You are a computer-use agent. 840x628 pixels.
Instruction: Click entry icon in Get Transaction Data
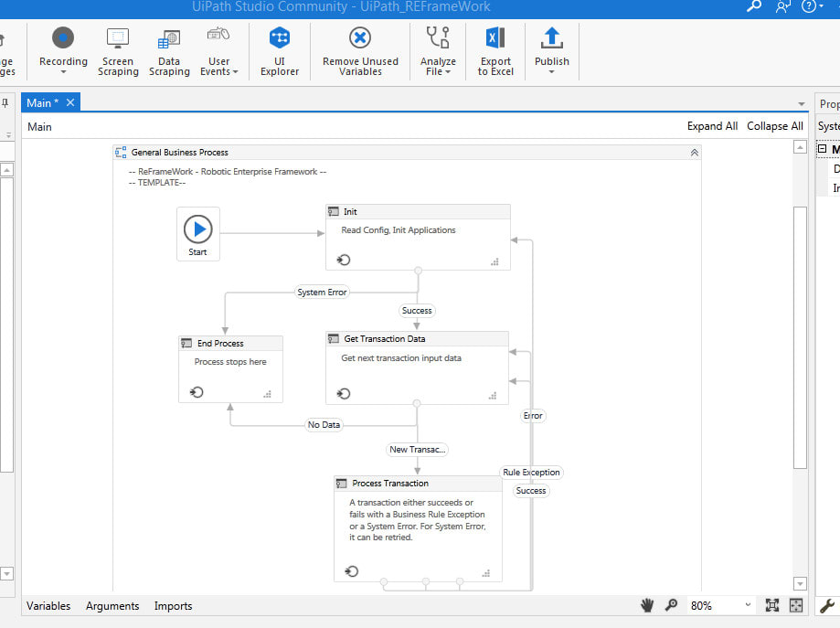tap(344, 394)
